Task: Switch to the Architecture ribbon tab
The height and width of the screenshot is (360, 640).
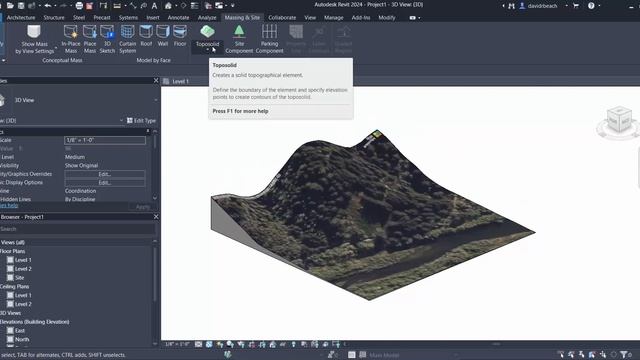Action: pos(21,18)
